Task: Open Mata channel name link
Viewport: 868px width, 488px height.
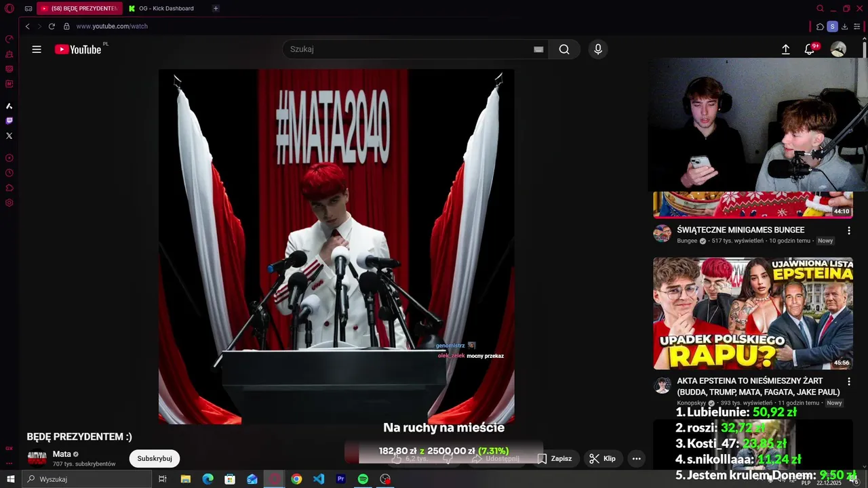Action: (62, 454)
